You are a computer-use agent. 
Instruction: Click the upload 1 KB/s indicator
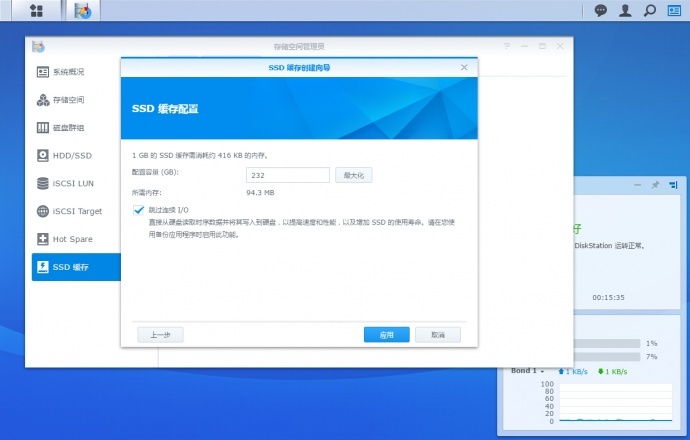point(573,371)
